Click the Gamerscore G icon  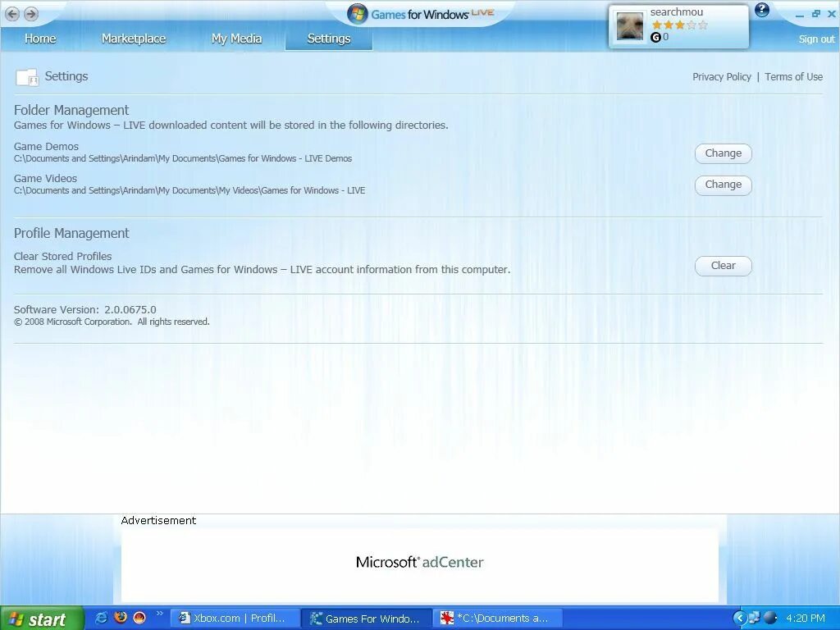655,37
